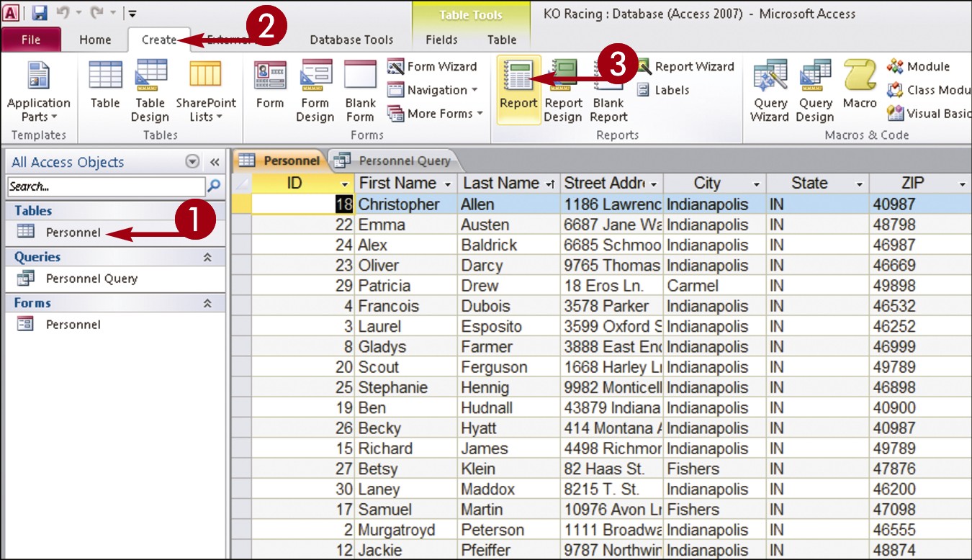Viewport: 972px width, 560px height.
Task: Collapse the navigation pane with shutter button
Action: [x=215, y=162]
